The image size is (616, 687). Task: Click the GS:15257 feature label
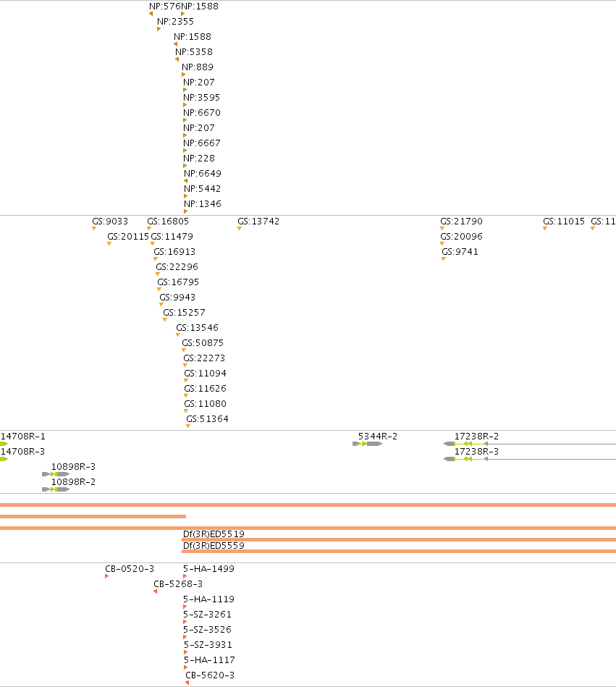(184, 313)
